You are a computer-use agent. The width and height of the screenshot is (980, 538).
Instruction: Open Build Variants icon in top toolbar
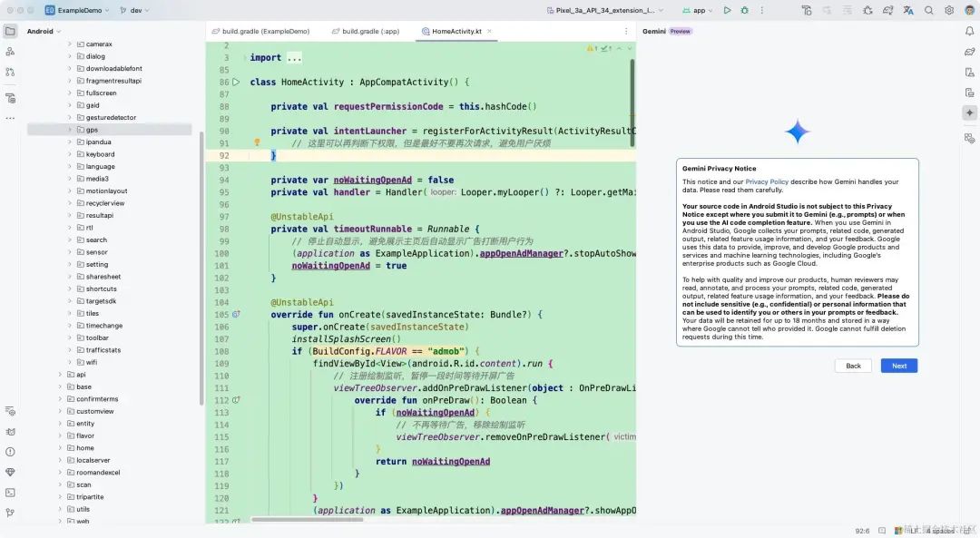(x=807, y=10)
